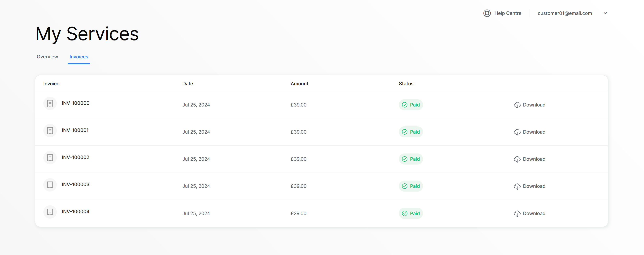Click the £39.00 amount for INV-100002
Image resolution: width=644 pixels, height=255 pixels.
[298, 159]
